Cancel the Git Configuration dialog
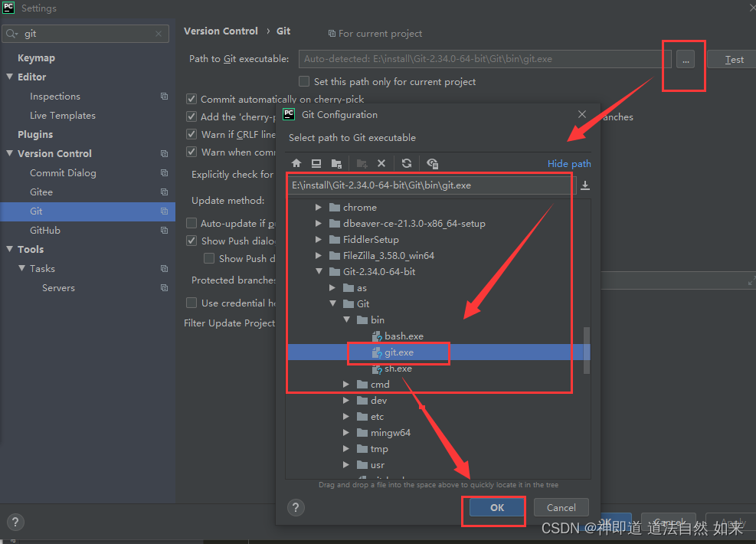This screenshot has height=544, width=756. tap(561, 507)
